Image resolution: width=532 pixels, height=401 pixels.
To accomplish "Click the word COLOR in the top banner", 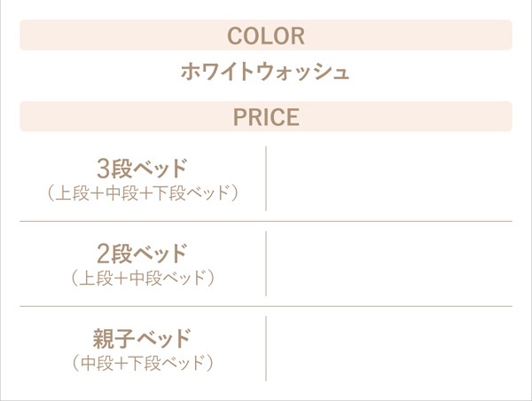I will point(266,35).
